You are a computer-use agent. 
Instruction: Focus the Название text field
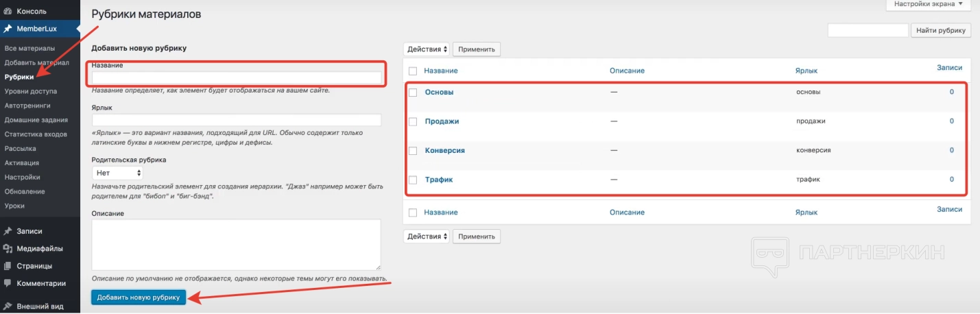click(x=236, y=77)
